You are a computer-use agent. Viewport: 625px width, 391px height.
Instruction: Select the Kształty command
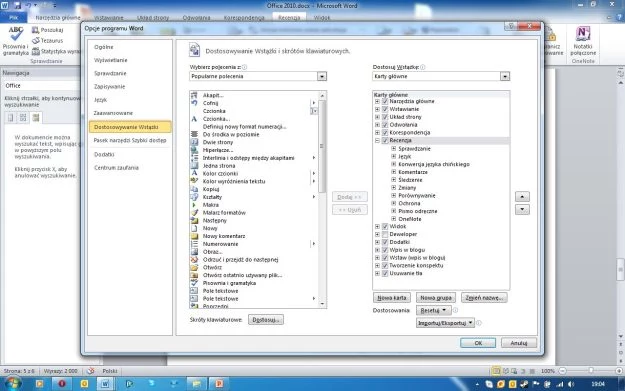click(212, 197)
